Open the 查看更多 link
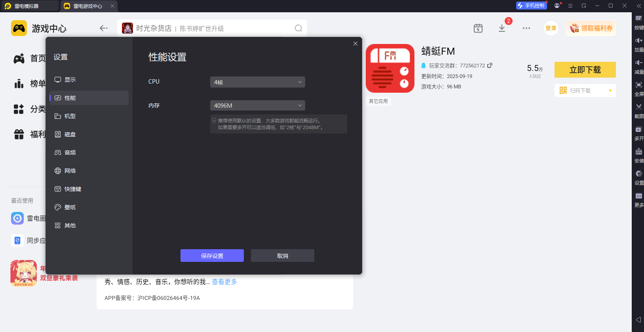 [x=224, y=282]
